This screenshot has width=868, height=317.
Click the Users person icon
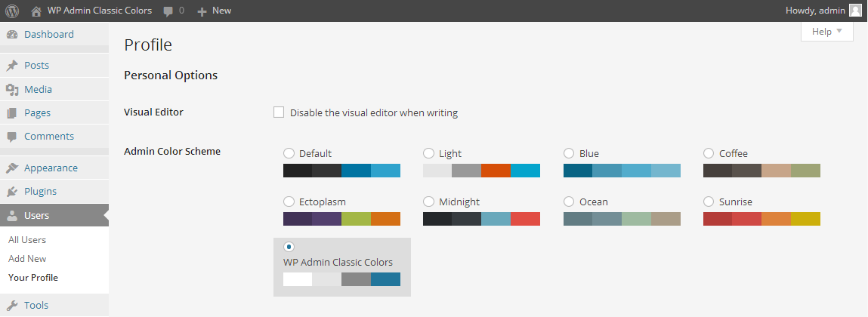pyautogui.click(x=11, y=216)
